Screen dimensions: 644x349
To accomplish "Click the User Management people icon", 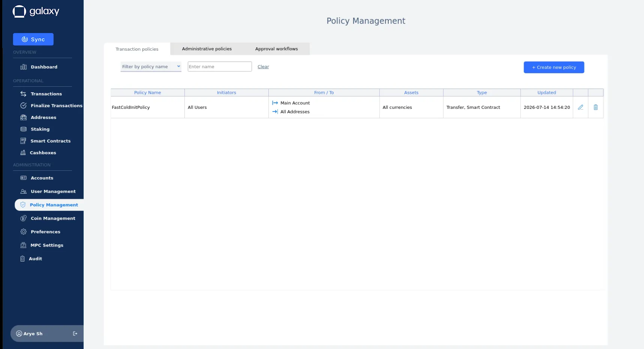I will coord(23,191).
